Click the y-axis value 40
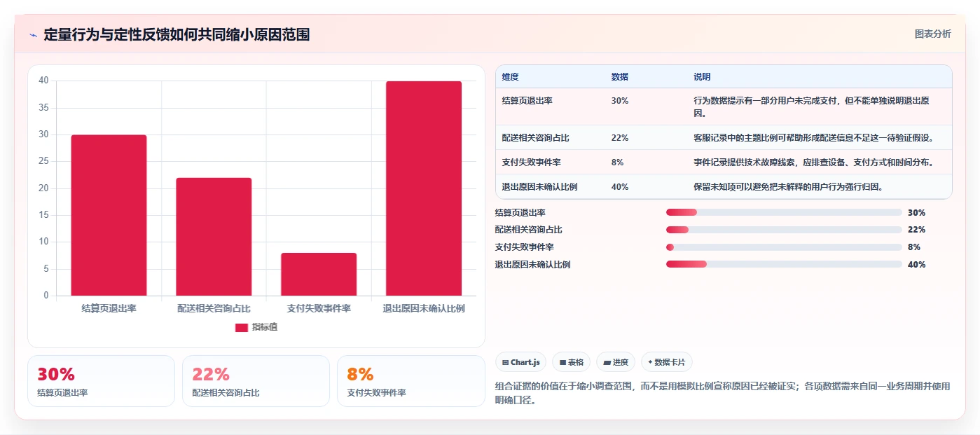This screenshot has height=435, width=980. click(43, 81)
